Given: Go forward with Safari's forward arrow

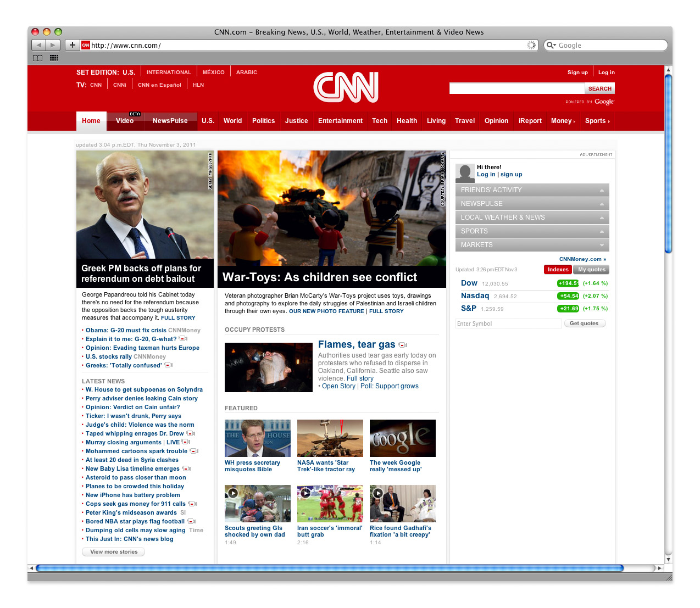Looking at the screenshot, I should pos(53,45).
